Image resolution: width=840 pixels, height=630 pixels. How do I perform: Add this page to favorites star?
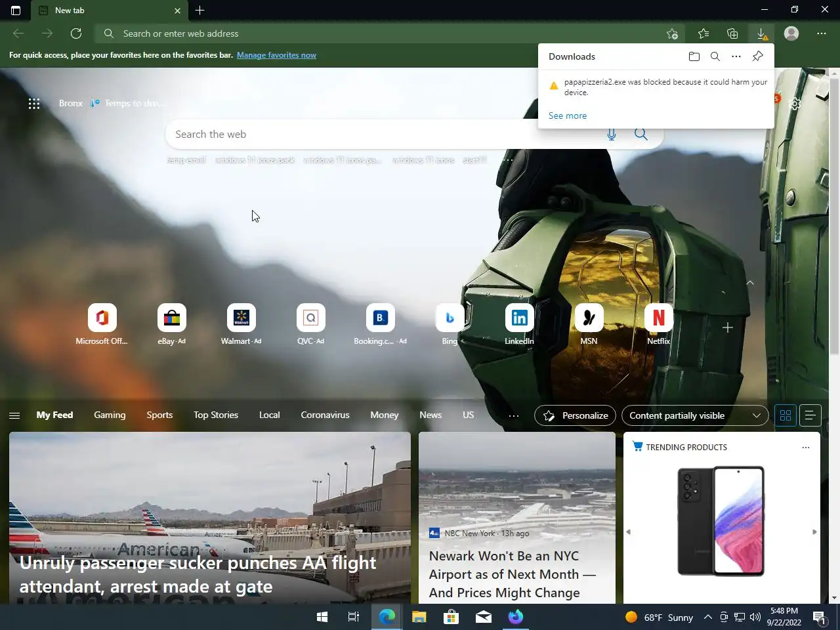672,33
